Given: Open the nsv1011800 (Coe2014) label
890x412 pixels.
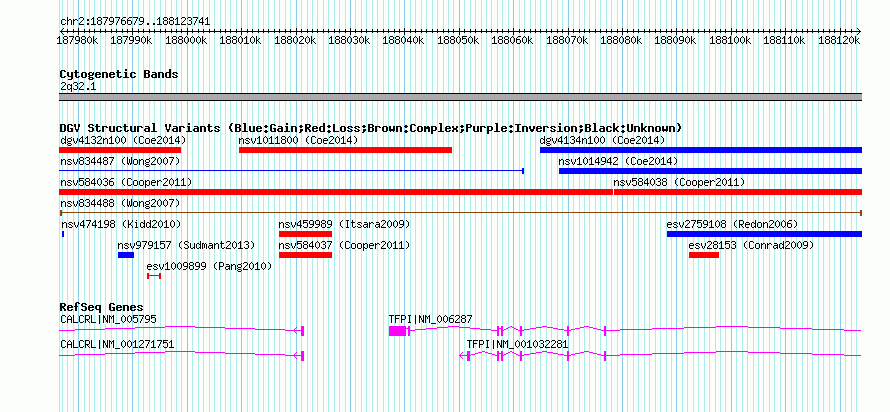Looking at the screenshot, I should point(298,140).
